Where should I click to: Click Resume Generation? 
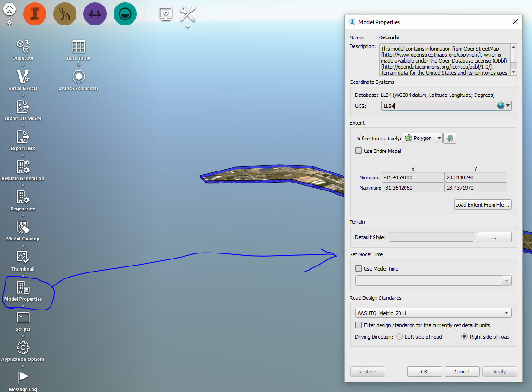pos(23,171)
